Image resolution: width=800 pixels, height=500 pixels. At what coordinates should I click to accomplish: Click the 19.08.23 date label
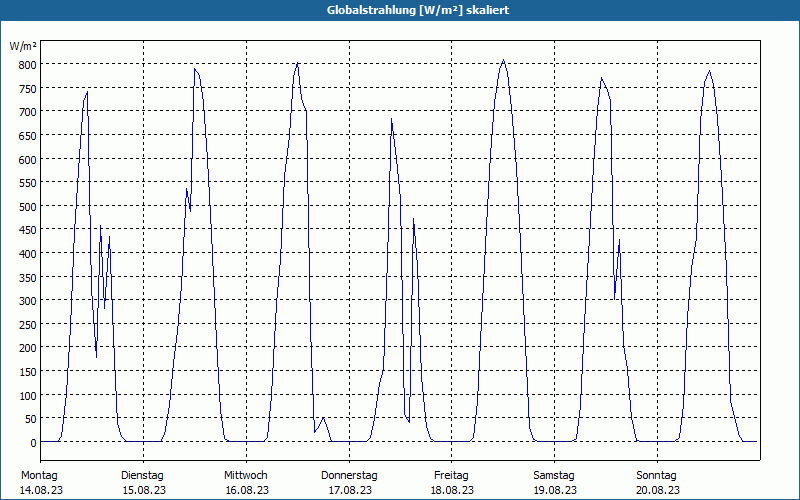(555, 490)
